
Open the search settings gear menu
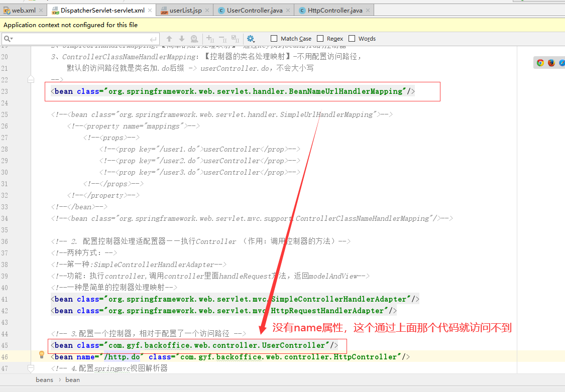click(x=251, y=39)
